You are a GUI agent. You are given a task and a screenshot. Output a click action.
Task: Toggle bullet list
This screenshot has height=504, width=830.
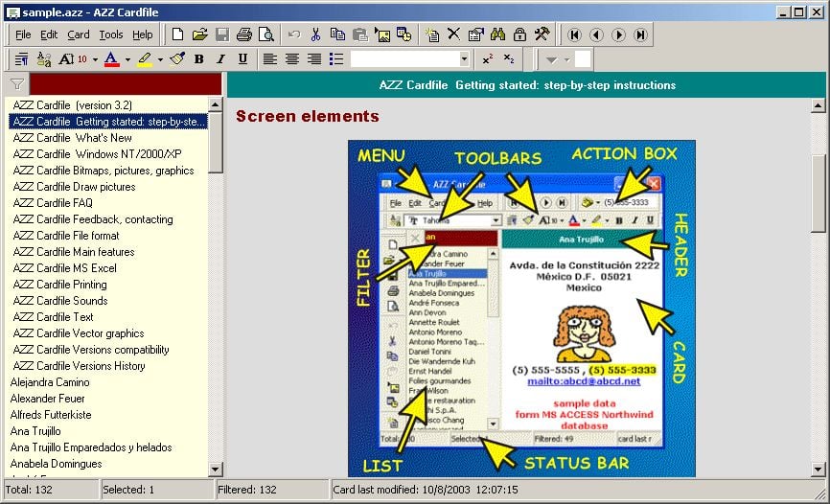(336, 58)
